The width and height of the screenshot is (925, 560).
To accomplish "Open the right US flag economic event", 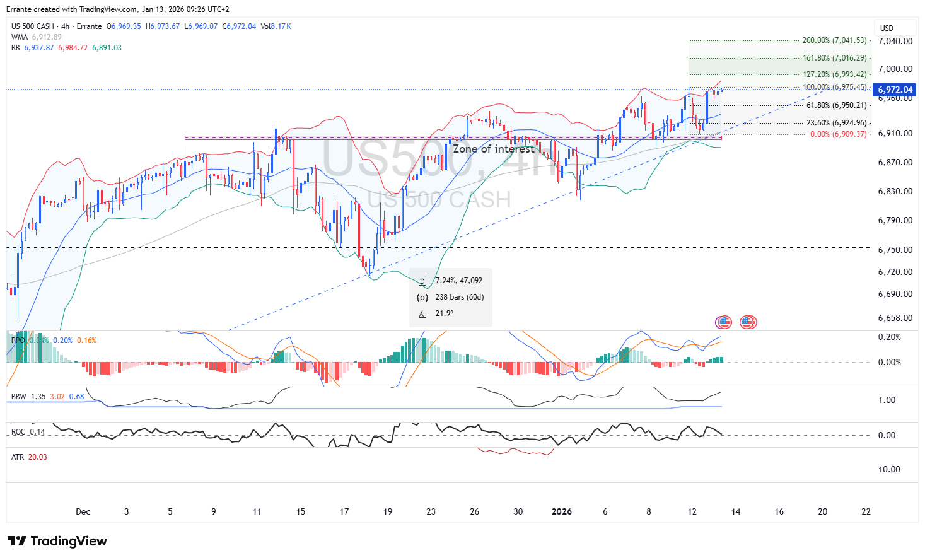I will [748, 322].
